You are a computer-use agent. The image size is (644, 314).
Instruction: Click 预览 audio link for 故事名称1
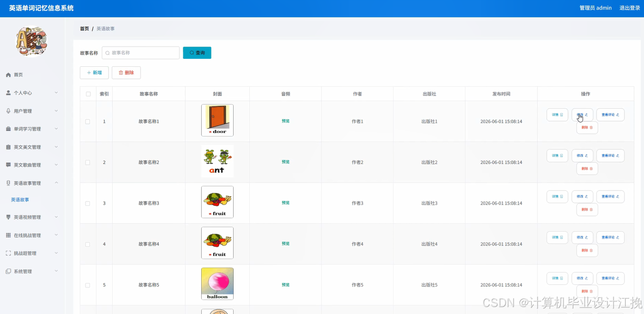[x=286, y=121]
